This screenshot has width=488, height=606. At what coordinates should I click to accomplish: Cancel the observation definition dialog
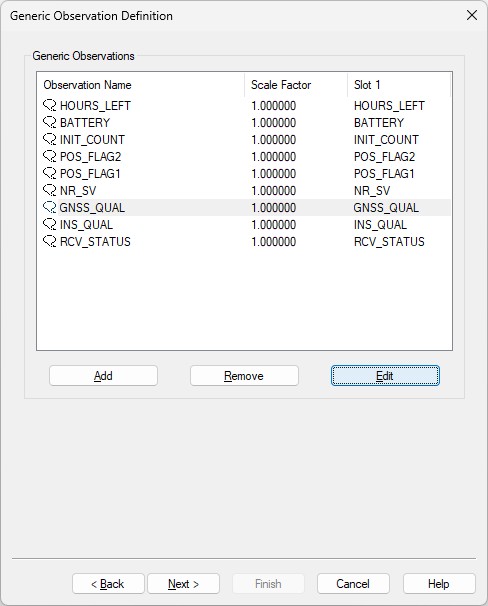[x=353, y=584]
